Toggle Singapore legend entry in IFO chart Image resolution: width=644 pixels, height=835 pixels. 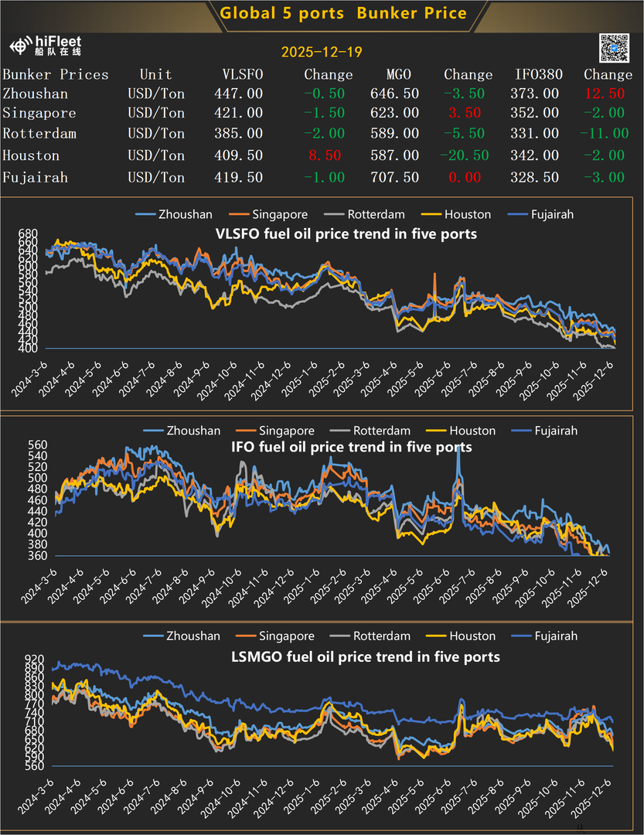point(287,431)
